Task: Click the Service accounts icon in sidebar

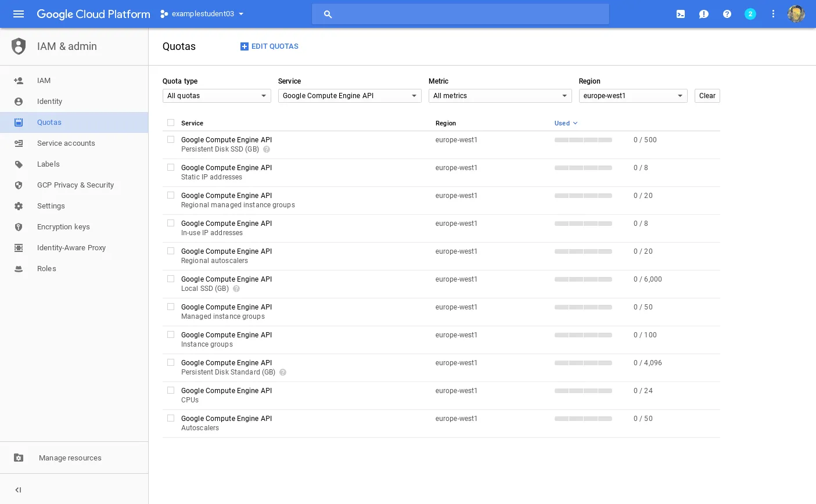Action: [x=19, y=143]
